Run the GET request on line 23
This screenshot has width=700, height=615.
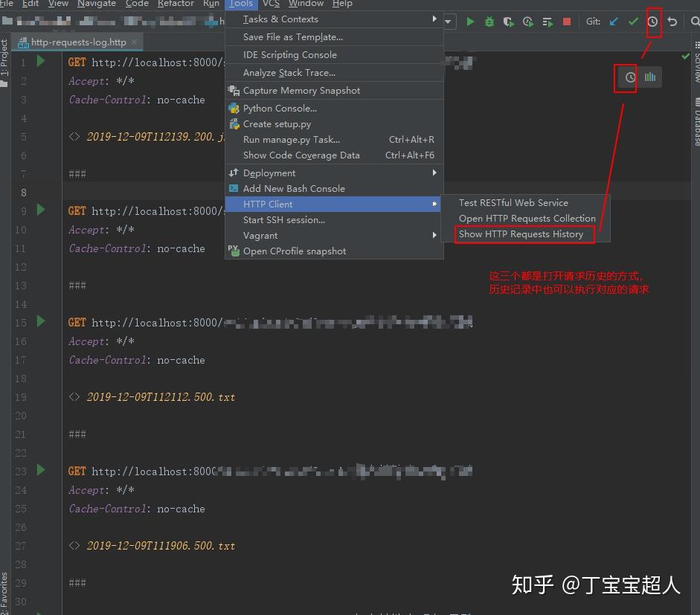coord(41,471)
